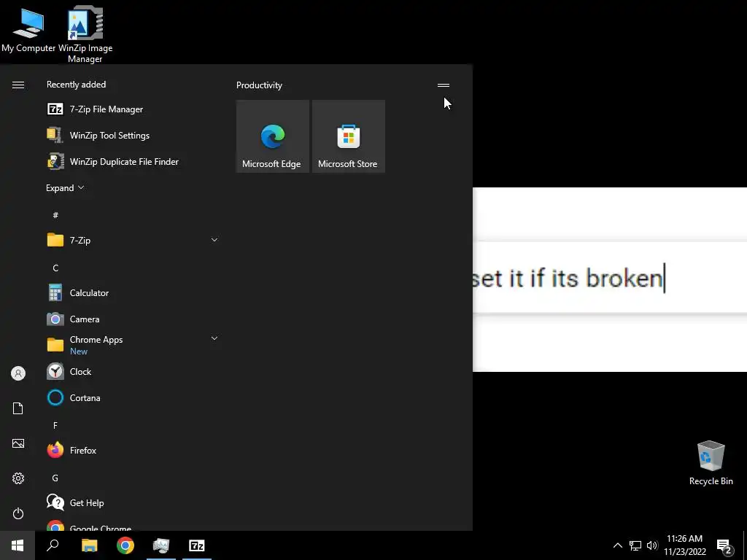This screenshot has height=560, width=747.
Task: Jump to the C letter index
Action: point(55,268)
